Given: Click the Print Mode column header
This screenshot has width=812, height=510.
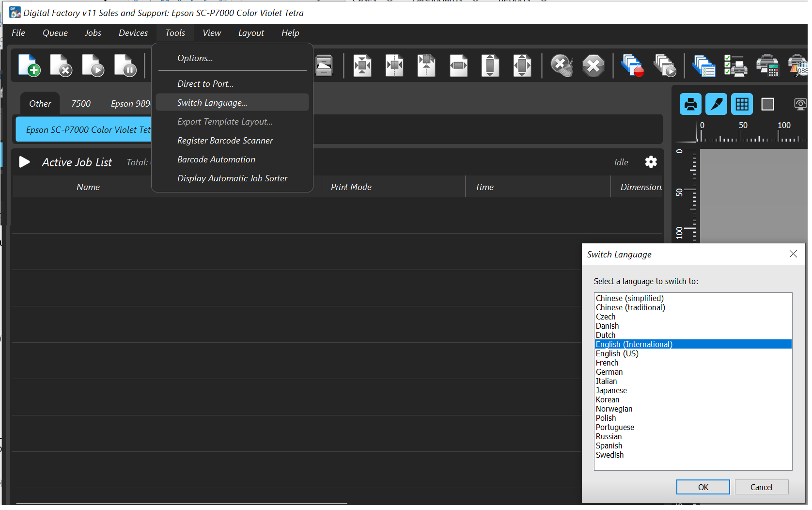Looking at the screenshot, I should 393,187.
